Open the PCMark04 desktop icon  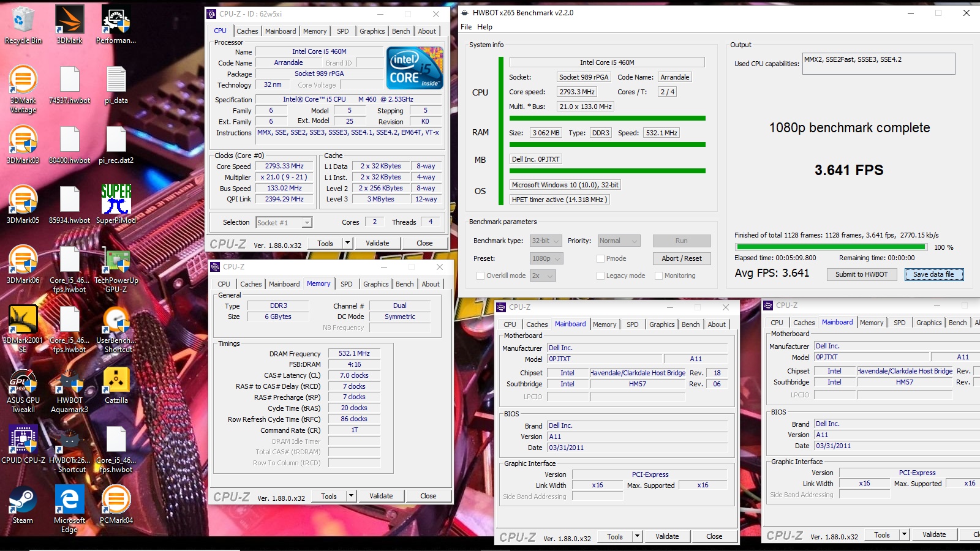pyautogui.click(x=116, y=505)
